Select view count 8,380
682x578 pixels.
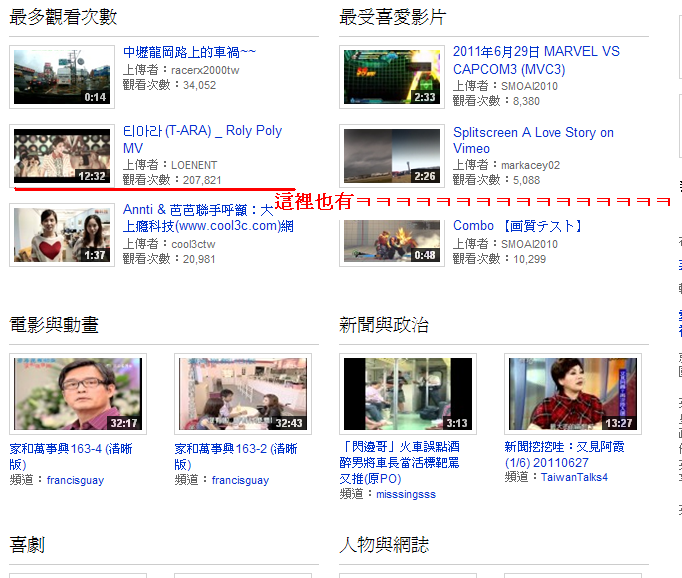coord(526,101)
